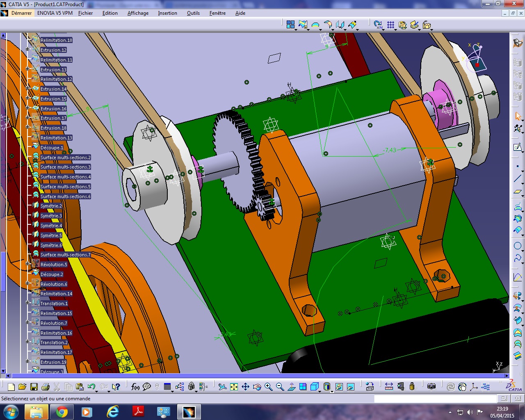Select the Circle tool in right toolbar
The width and height of the screenshot is (525, 420).
click(x=518, y=246)
